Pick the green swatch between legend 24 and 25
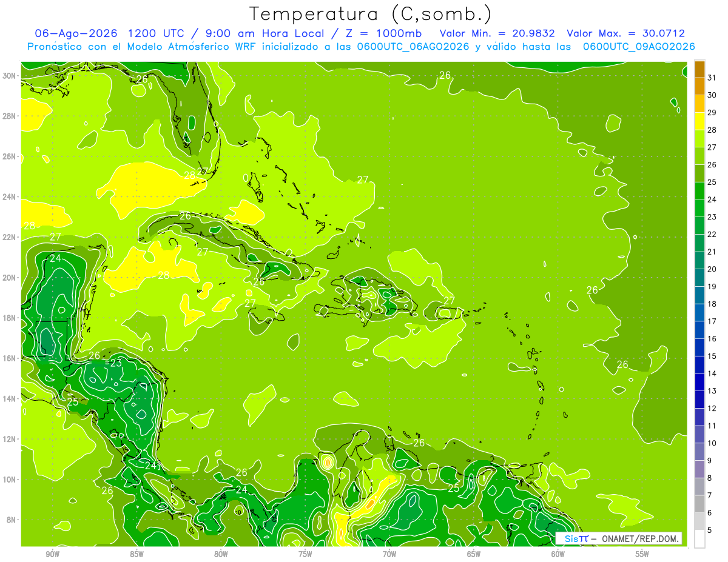The height and width of the screenshot is (562, 728). point(699,190)
